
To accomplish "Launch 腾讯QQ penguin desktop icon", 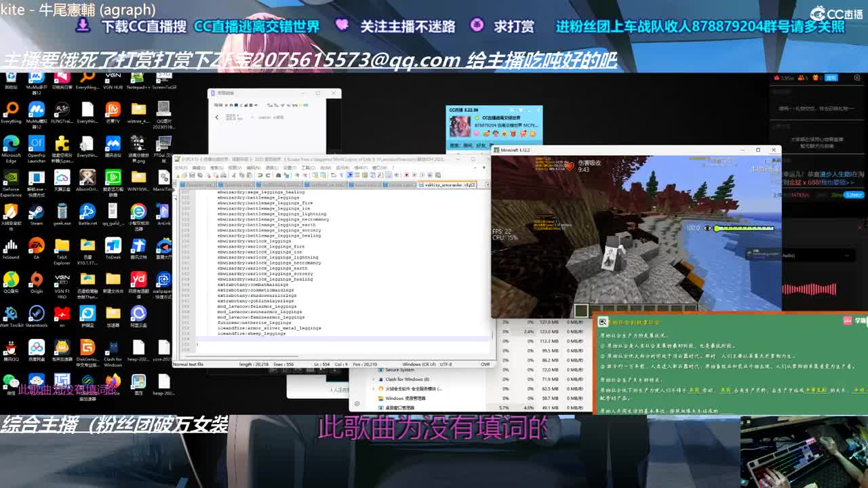I will (11, 350).
